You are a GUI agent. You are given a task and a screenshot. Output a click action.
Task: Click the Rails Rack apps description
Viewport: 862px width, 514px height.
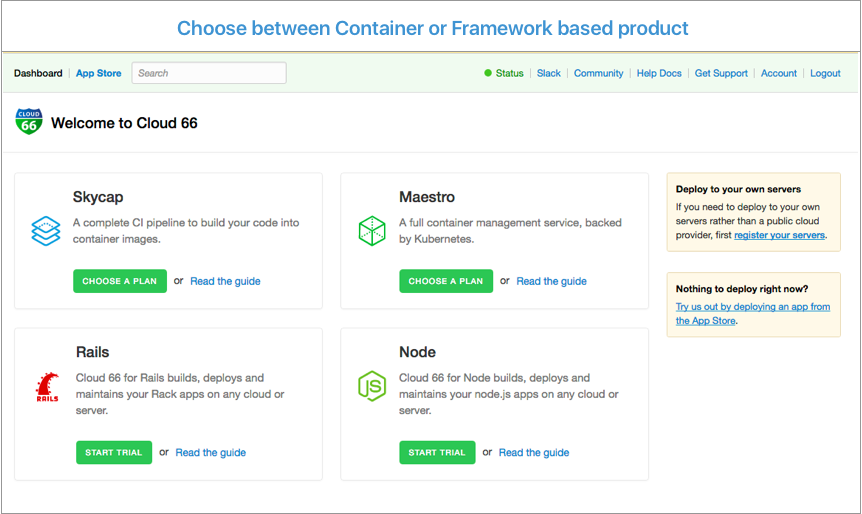click(180, 394)
